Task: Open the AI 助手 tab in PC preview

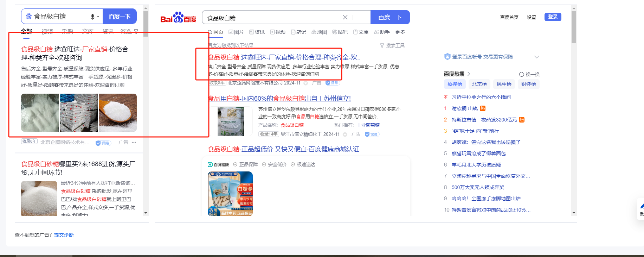Action: 382,32
